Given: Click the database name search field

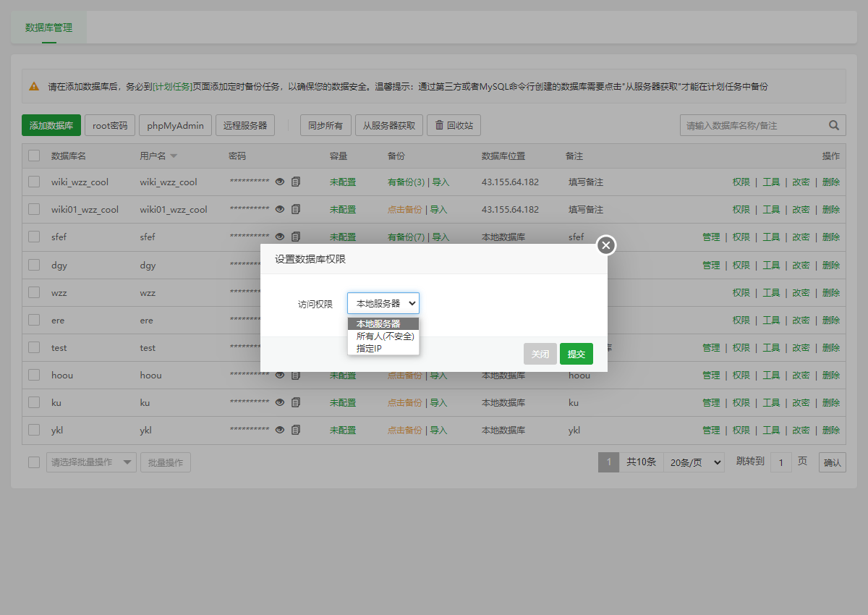Looking at the screenshot, I should (752, 125).
